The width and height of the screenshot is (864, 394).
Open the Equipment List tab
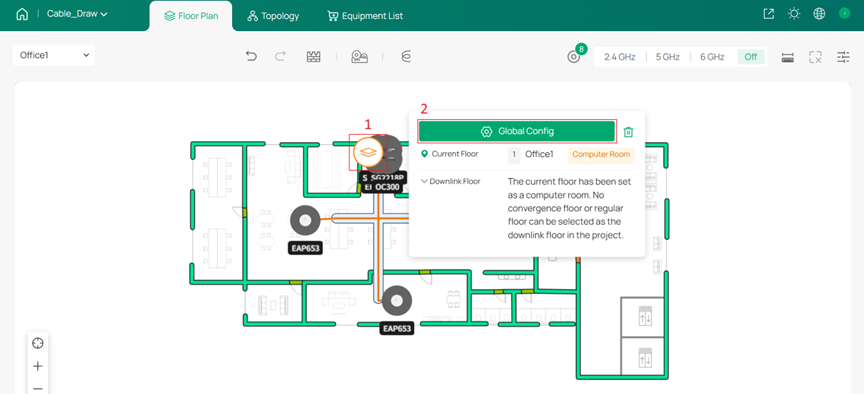[365, 16]
